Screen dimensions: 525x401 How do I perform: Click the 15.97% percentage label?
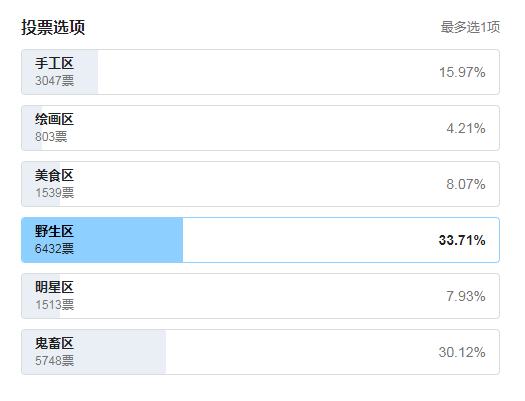(x=462, y=72)
